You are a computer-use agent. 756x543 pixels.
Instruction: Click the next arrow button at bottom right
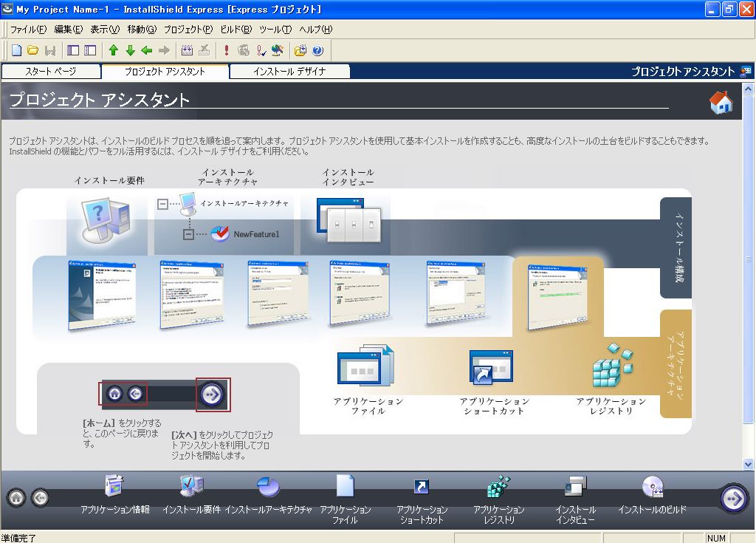pyautogui.click(x=734, y=499)
